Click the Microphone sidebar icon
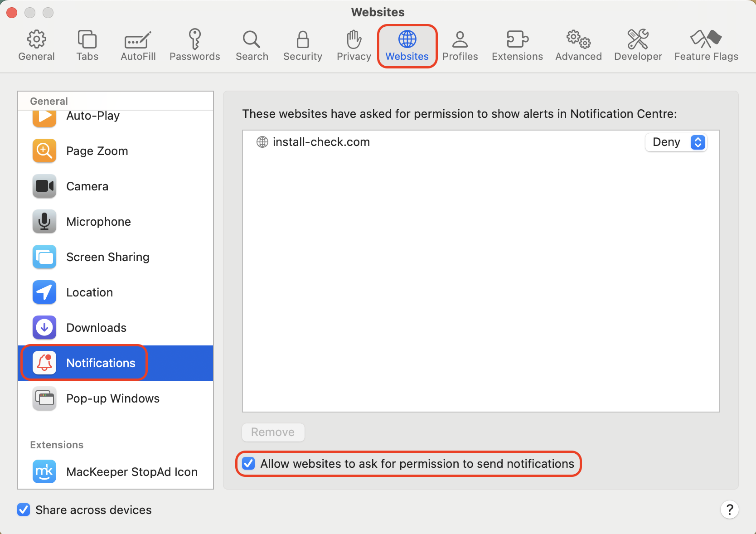This screenshot has width=756, height=534. pos(44,221)
